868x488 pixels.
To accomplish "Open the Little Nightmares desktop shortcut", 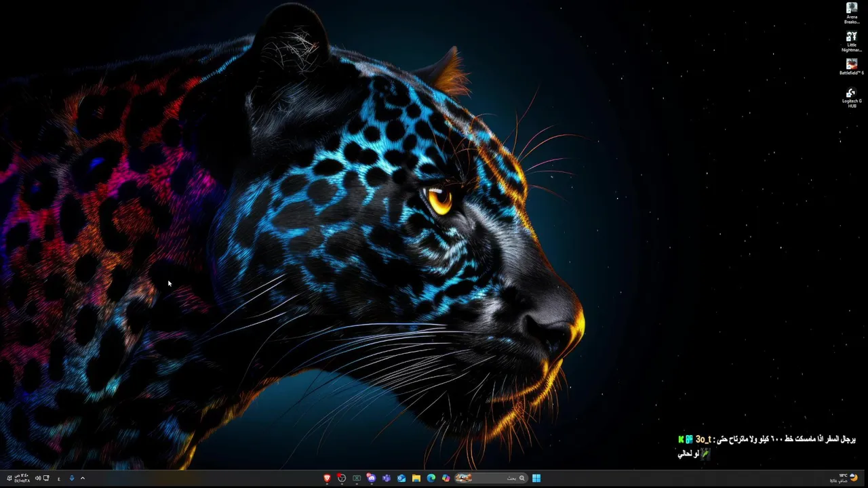I will [852, 41].
